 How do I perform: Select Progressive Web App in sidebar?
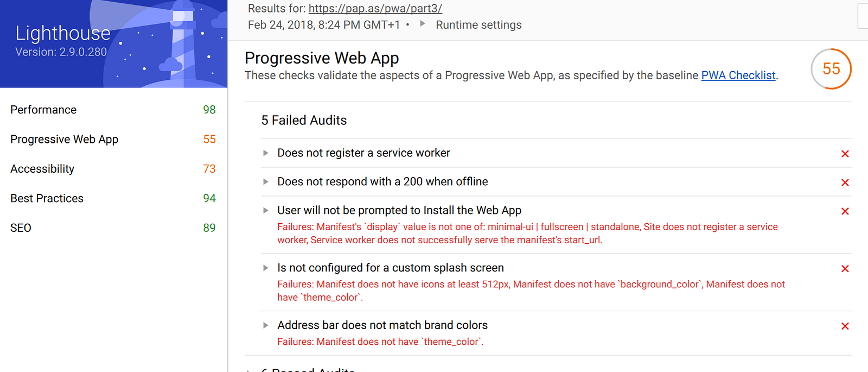pos(113,140)
